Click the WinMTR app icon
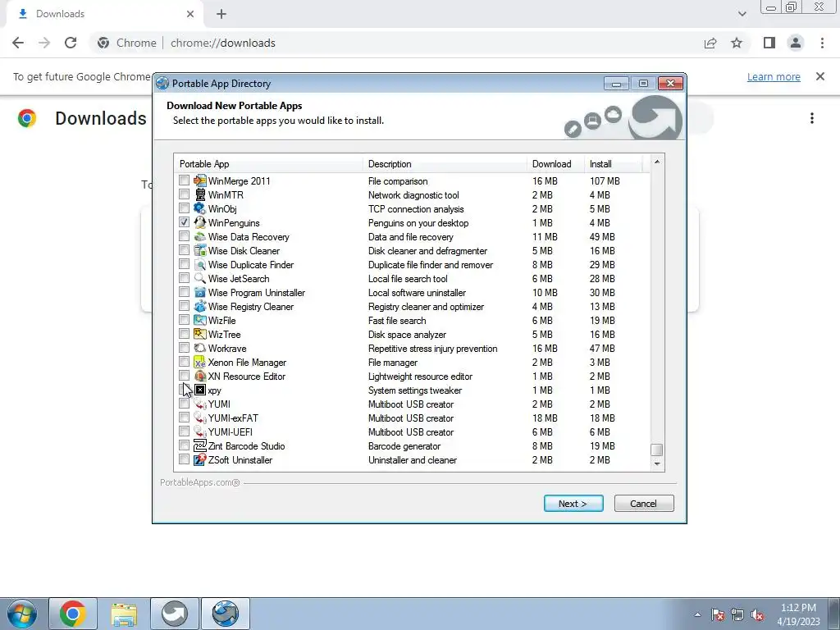The height and width of the screenshot is (630, 840). pos(200,194)
